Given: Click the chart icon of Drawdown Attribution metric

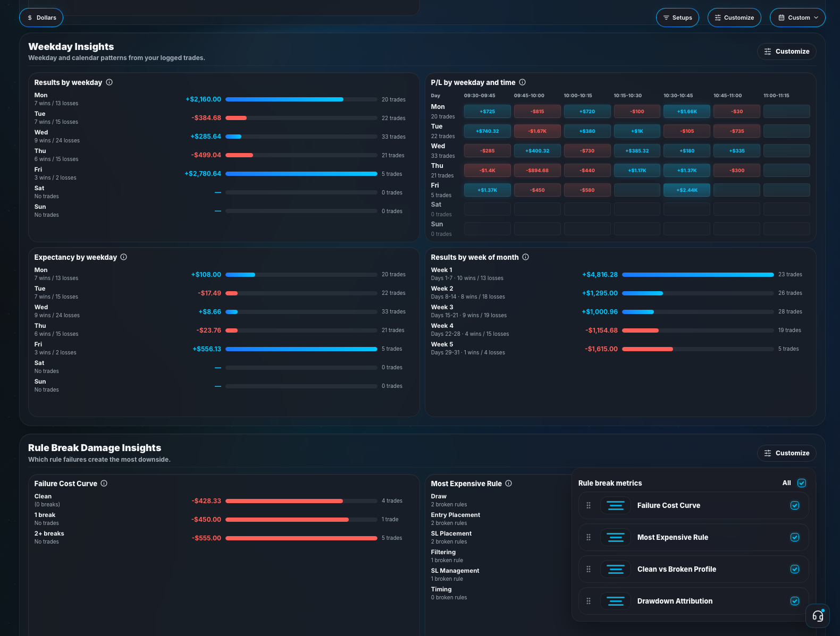Looking at the screenshot, I should (616, 601).
